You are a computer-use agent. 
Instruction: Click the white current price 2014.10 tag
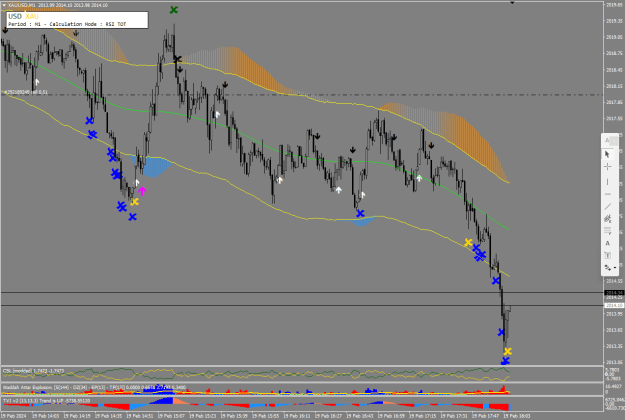click(x=614, y=306)
